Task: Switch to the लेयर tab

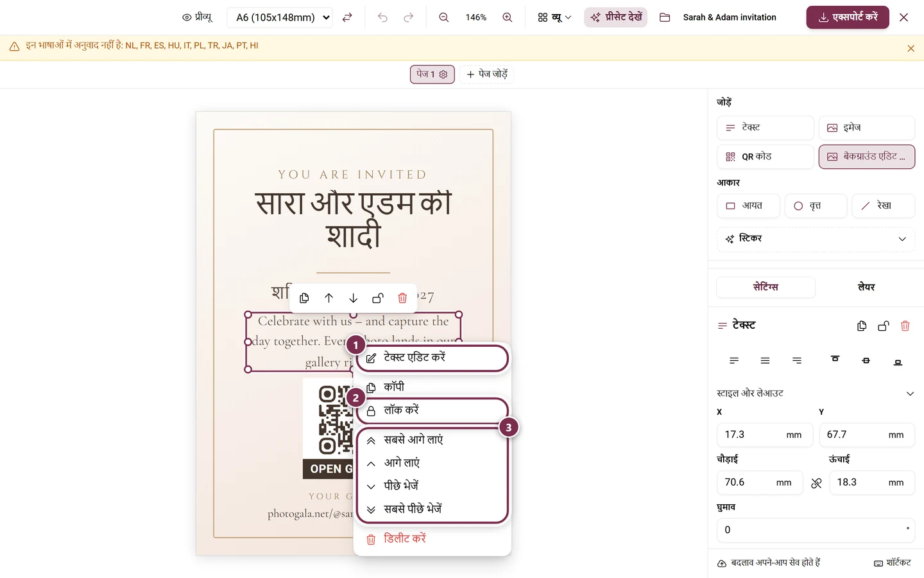Action: tap(866, 287)
